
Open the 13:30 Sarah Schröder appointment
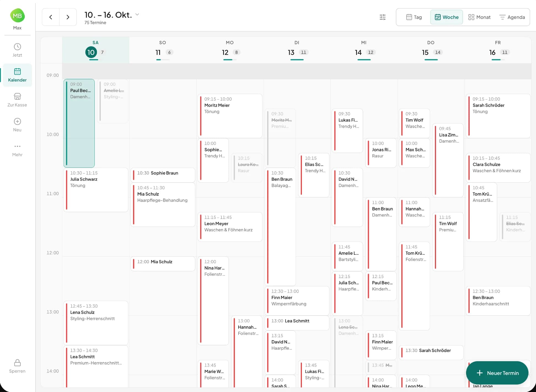(x=431, y=352)
